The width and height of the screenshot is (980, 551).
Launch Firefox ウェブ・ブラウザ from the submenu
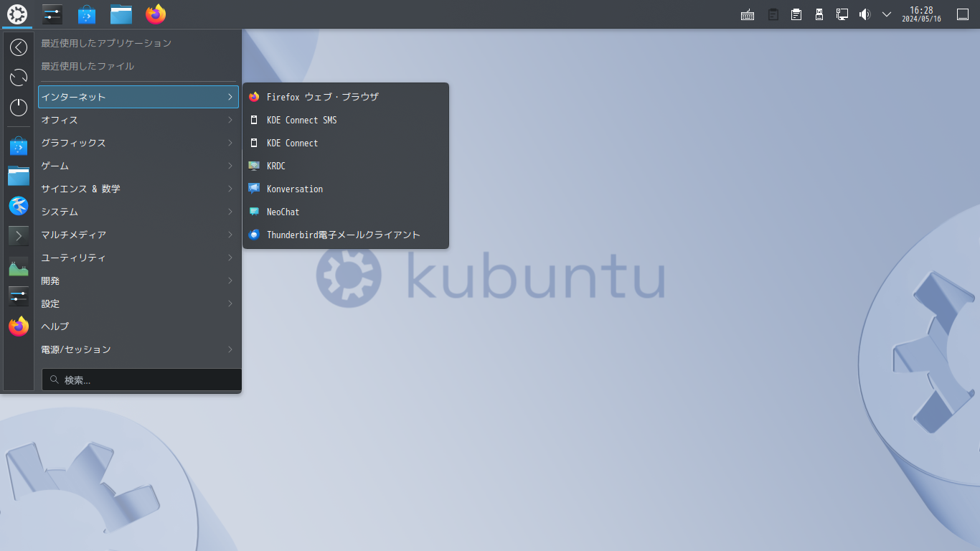346,97
